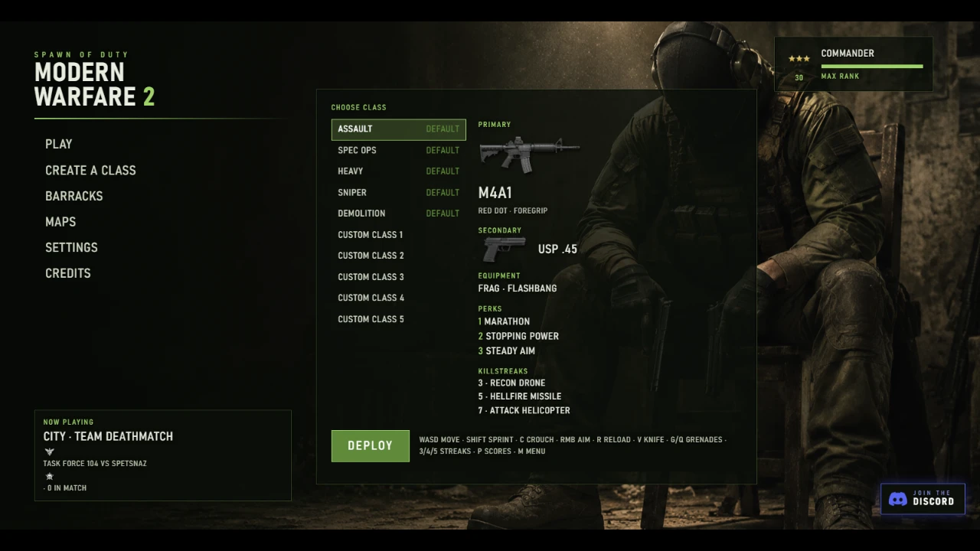The height and width of the screenshot is (551, 980).
Task: Click the Attack Helicopter killstreak
Action: click(524, 411)
